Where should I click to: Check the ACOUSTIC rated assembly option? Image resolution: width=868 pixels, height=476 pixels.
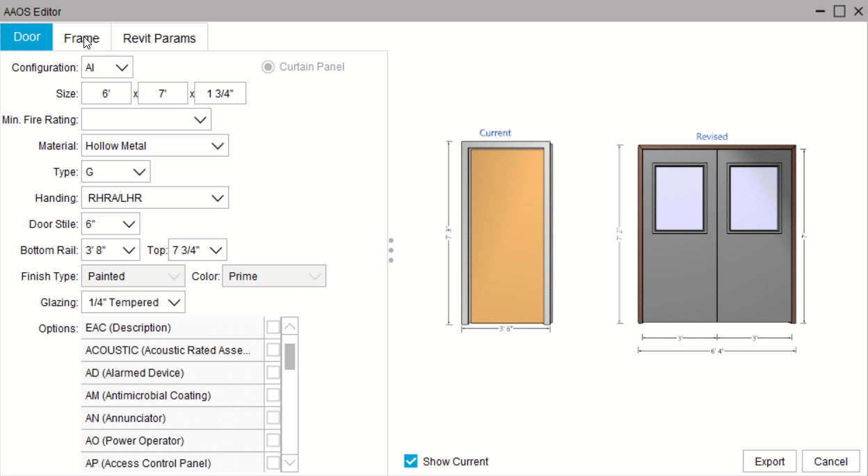273,350
